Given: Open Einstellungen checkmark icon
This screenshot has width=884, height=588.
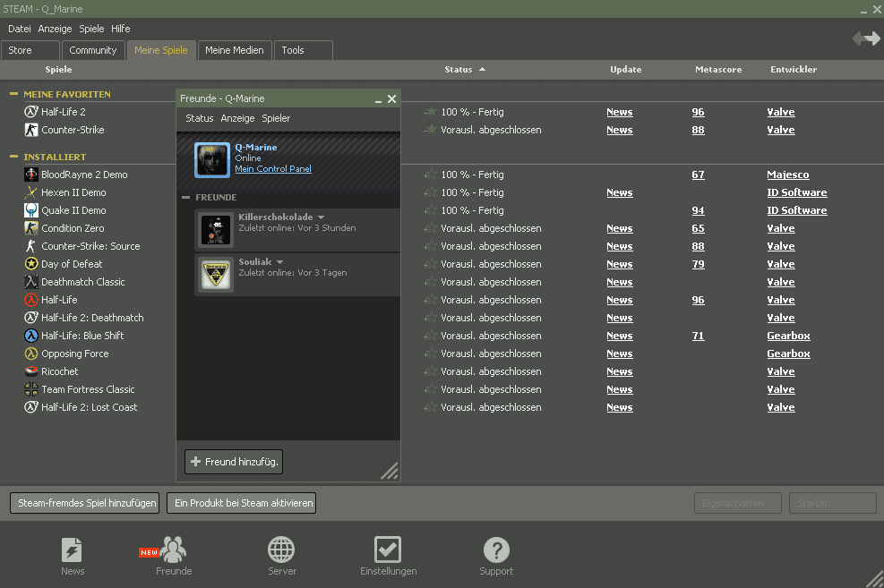Looking at the screenshot, I should pyautogui.click(x=388, y=550).
